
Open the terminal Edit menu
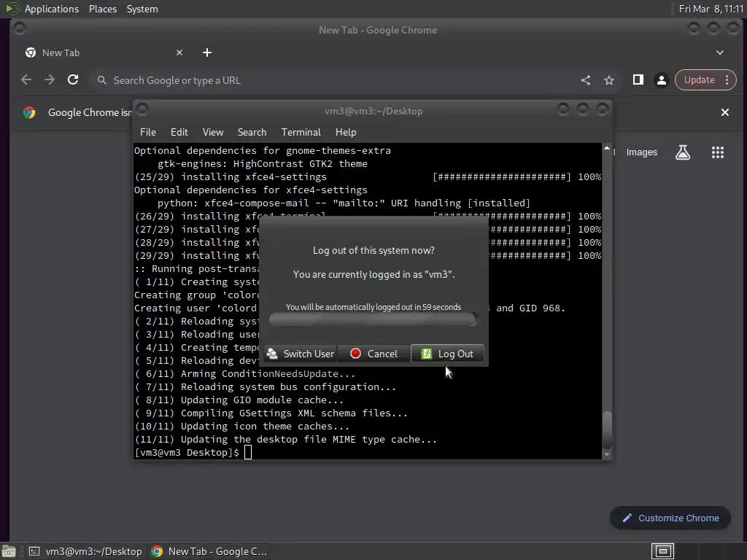pyautogui.click(x=179, y=132)
